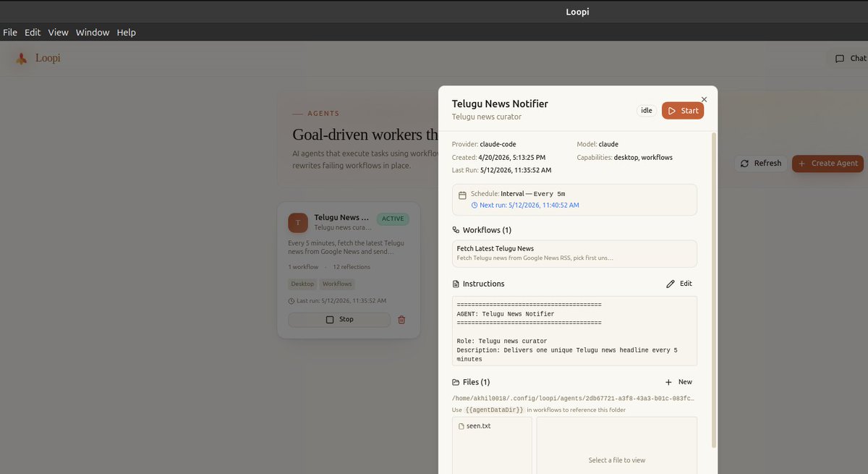Open the Chat panel button
868x474 pixels.
tap(850, 59)
